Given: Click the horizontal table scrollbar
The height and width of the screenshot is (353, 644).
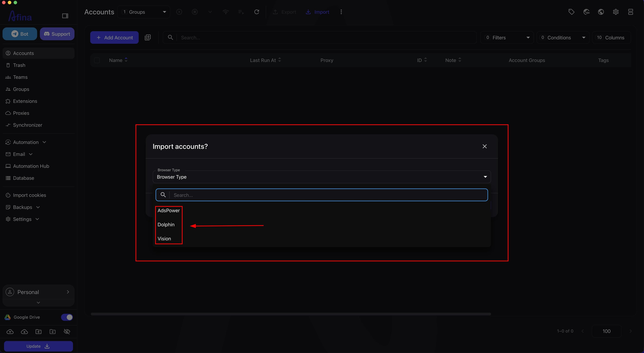Looking at the screenshot, I should point(291,314).
